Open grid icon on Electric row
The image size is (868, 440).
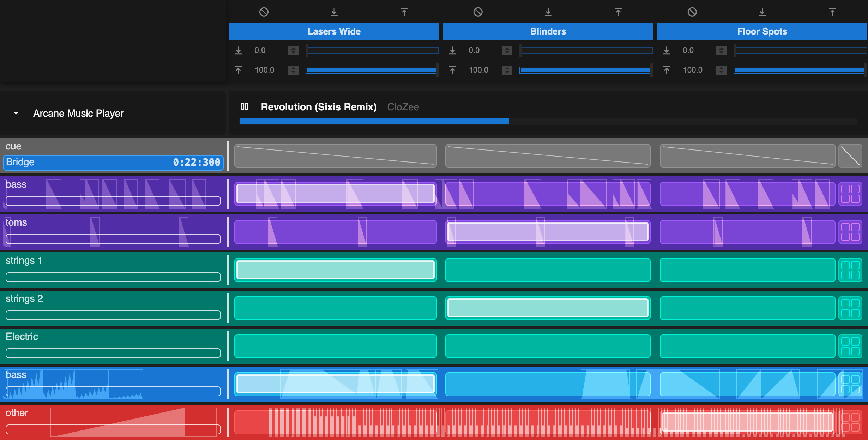850,346
